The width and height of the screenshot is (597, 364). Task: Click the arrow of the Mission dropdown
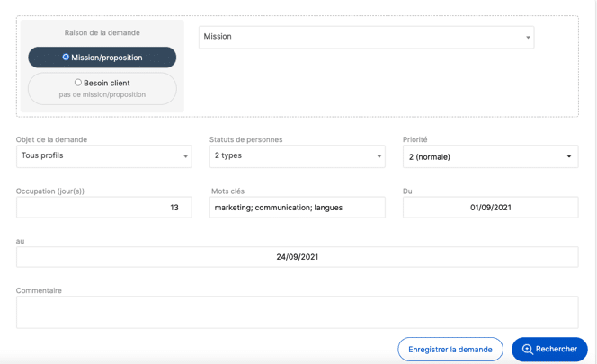[528, 38]
